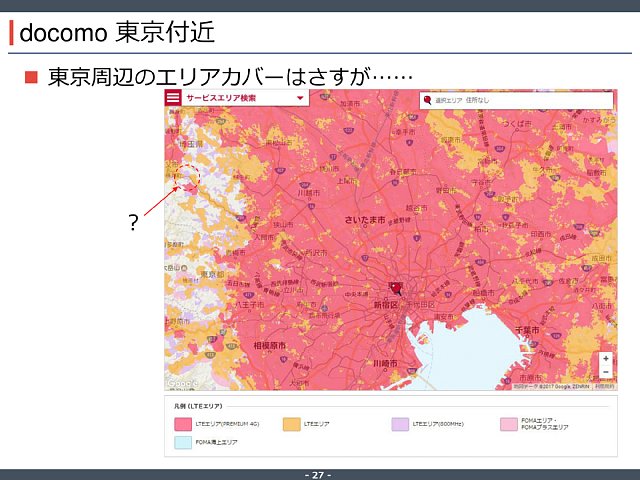Select the LTEエリア(PREMIUM 4G) legend label
Screen dimensions: 640x480
pyautogui.click(x=227, y=424)
